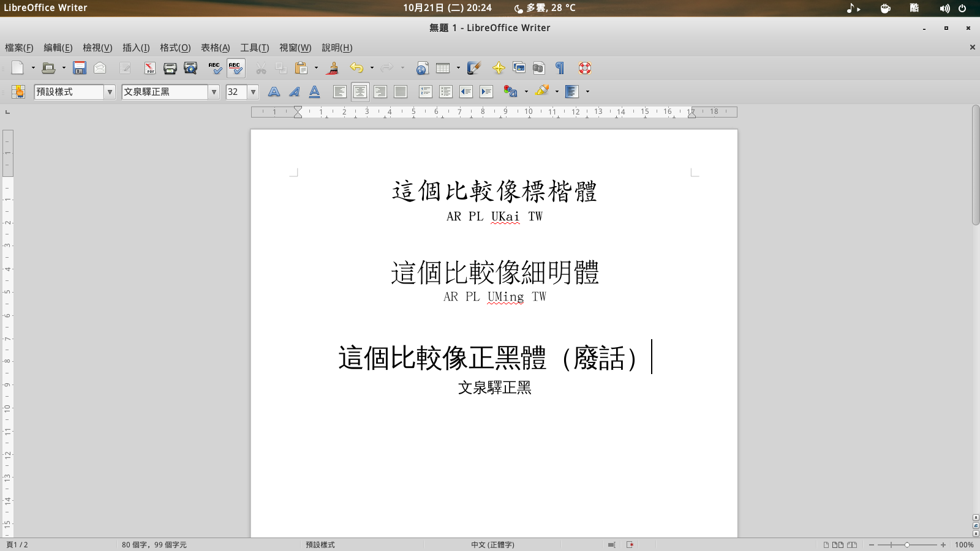Viewport: 980px width, 551px height.
Task: Open a file using the folder icon
Action: click(x=48, y=68)
